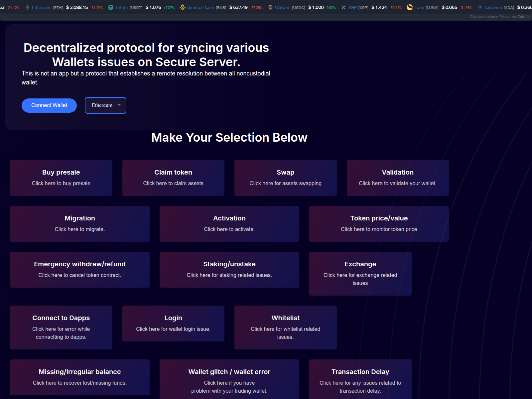Click the Luna moon icon in the ticker

pyautogui.click(x=410, y=7)
